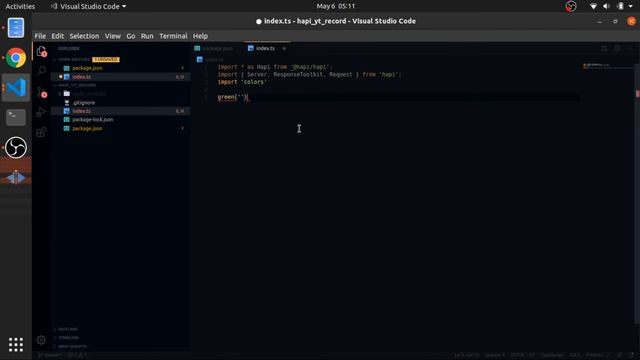Launch Google Chrome from the dock
Screen dimensions: 640x360
pyautogui.click(x=16, y=58)
